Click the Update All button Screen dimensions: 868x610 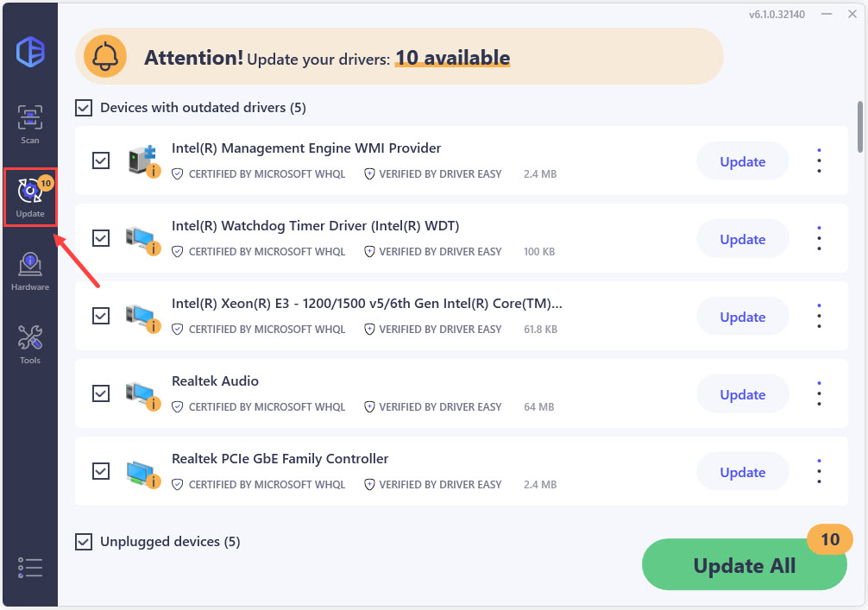tap(744, 566)
